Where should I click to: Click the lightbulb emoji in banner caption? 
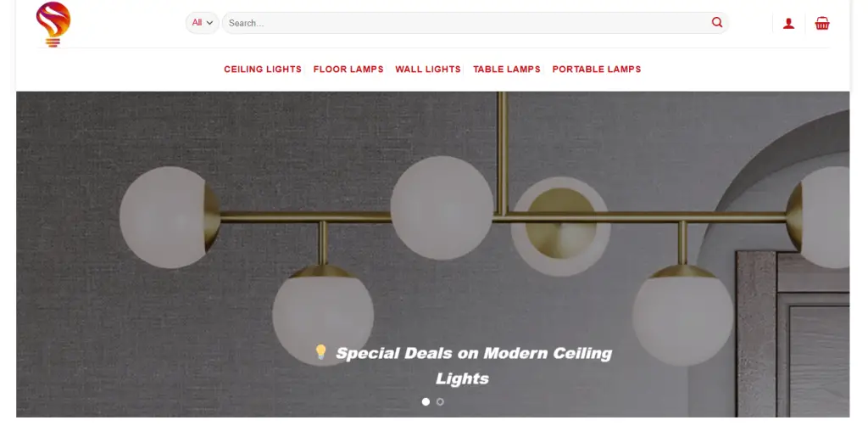click(321, 351)
